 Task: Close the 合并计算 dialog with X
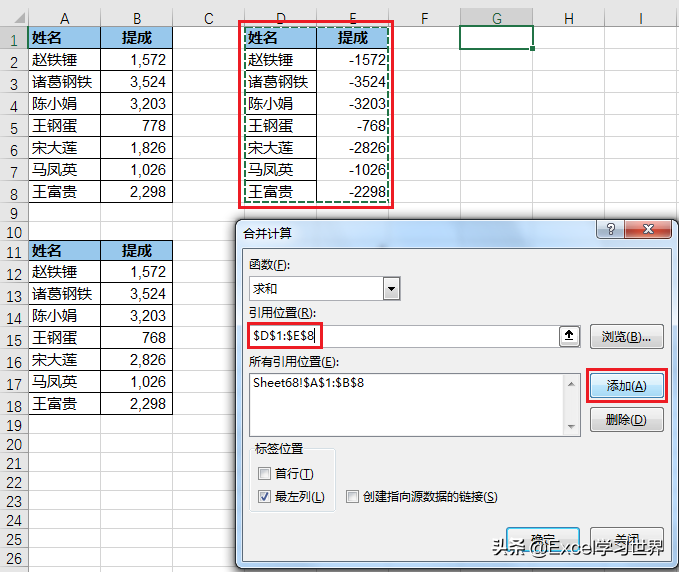coord(648,229)
